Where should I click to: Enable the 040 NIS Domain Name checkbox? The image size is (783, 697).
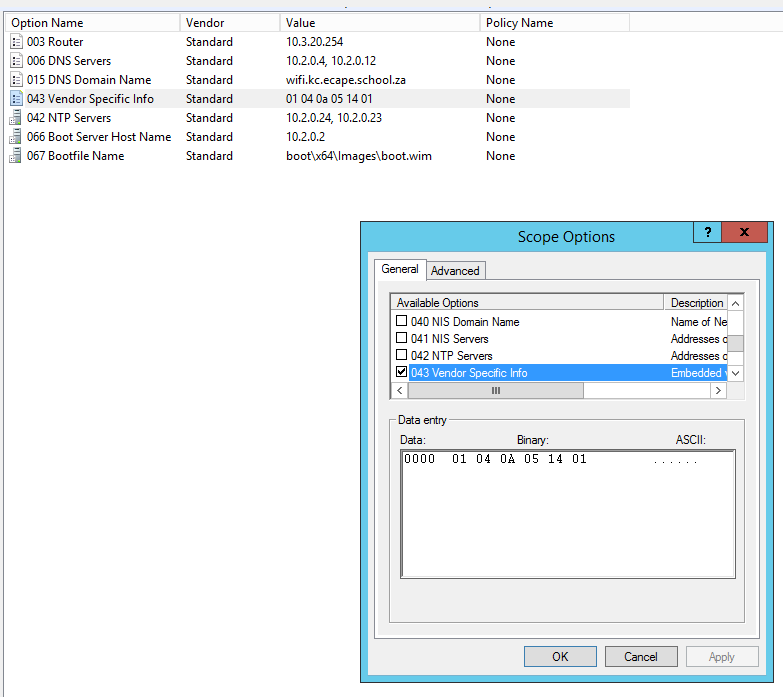(402, 322)
